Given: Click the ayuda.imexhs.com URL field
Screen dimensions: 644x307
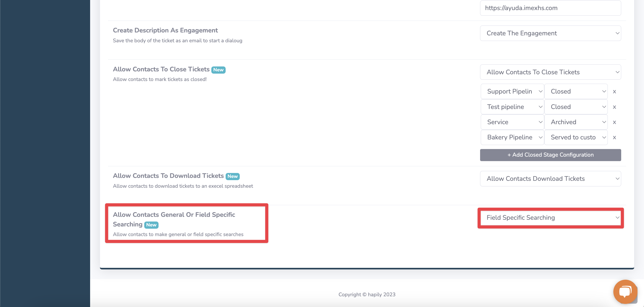Looking at the screenshot, I should pyautogui.click(x=550, y=8).
